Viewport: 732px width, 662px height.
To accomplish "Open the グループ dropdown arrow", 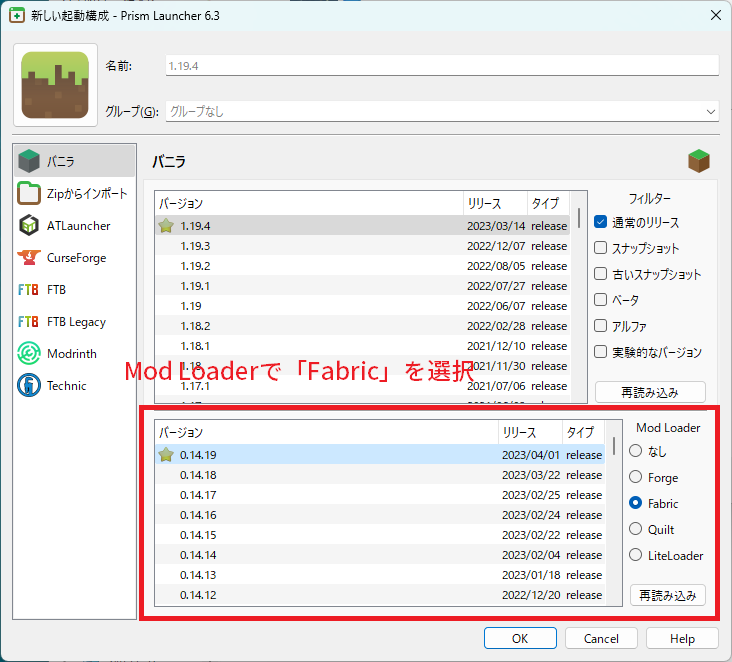I will [x=711, y=112].
